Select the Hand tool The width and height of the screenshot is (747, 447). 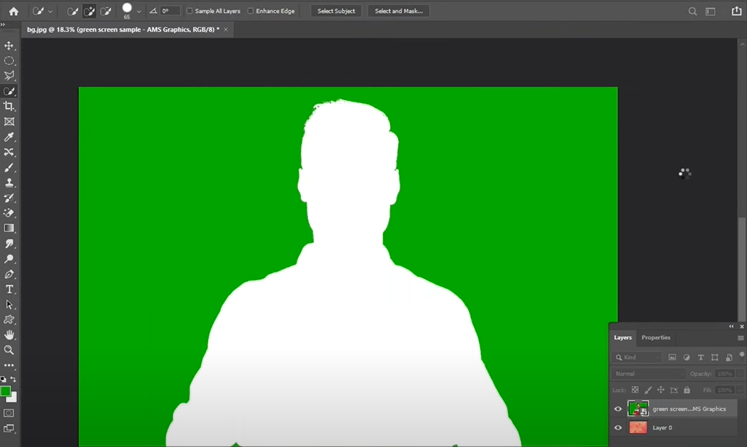tap(9, 335)
